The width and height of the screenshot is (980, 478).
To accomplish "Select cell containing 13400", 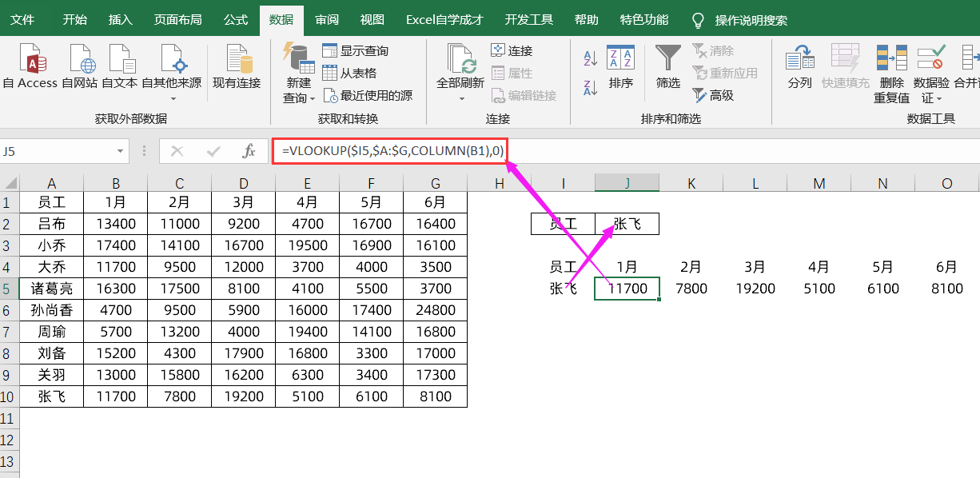I will tap(116, 224).
